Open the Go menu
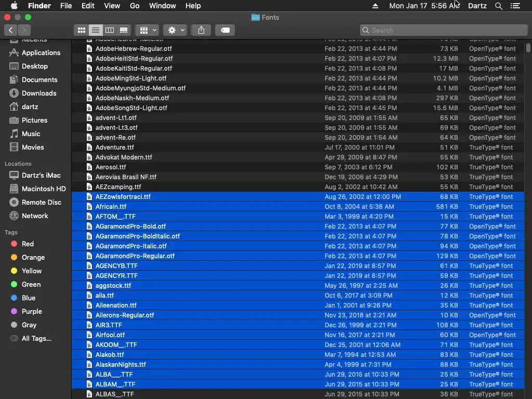The image size is (532, 399). click(135, 6)
